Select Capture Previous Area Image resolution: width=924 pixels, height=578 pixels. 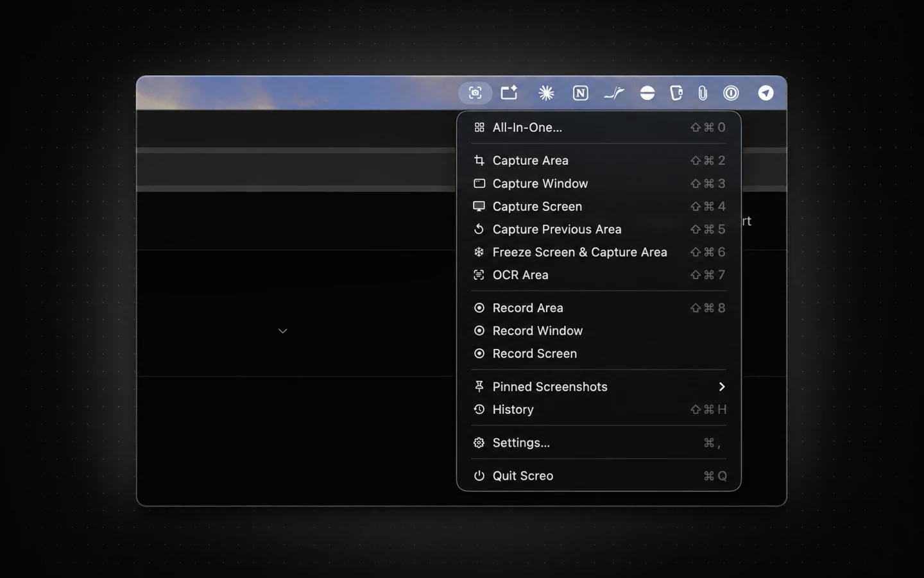coord(599,229)
